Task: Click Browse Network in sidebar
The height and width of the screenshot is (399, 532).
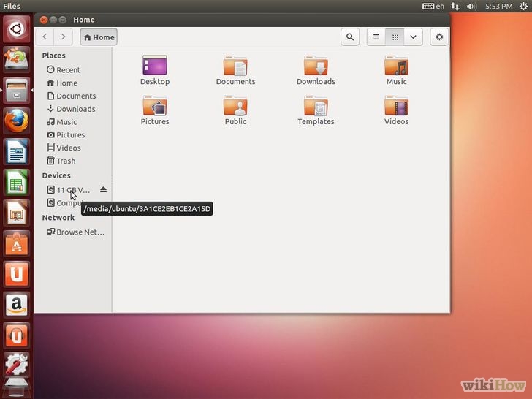Action: click(x=75, y=232)
